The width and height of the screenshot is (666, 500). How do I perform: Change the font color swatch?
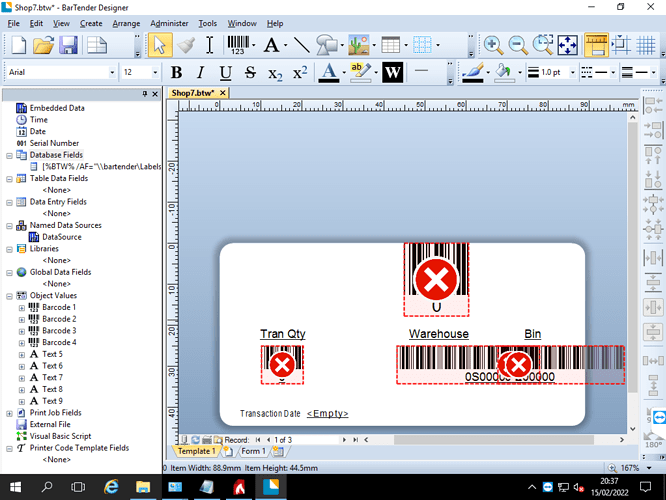[329, 73]
